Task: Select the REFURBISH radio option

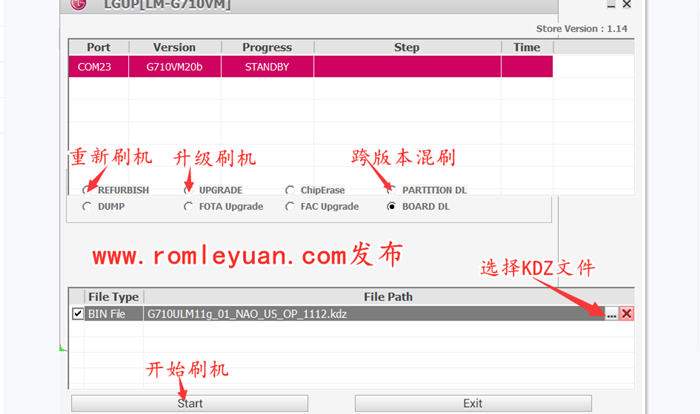Action: tap(87, 190)
